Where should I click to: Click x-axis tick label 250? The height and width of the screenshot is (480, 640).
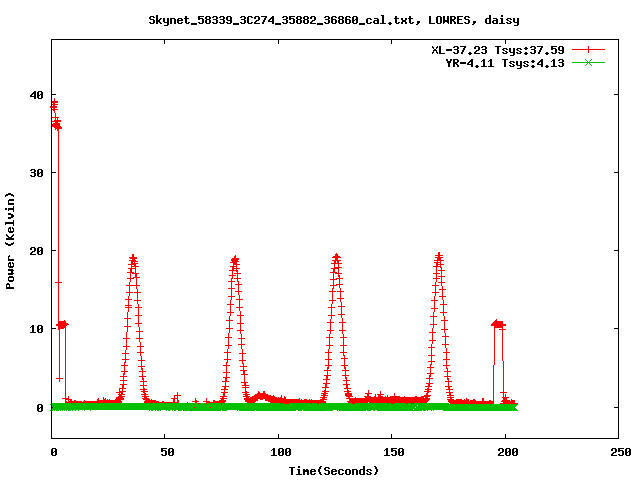click(621, 452)
